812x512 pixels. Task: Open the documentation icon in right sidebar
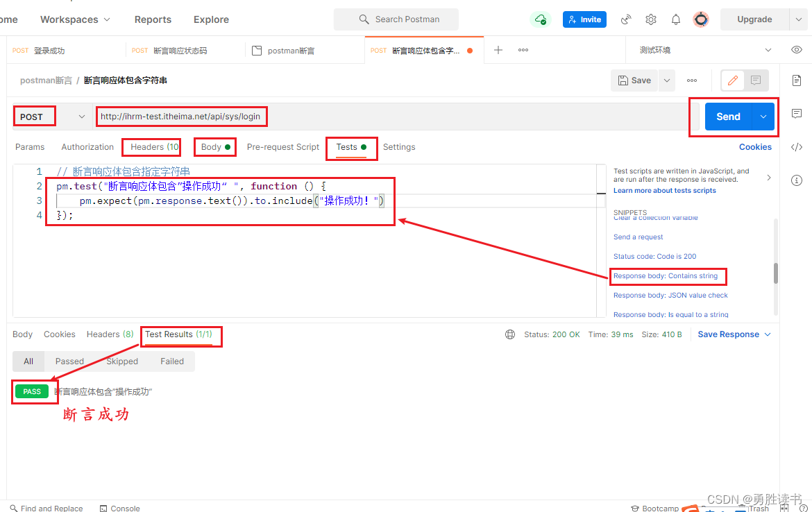click(x=797, y=80)
